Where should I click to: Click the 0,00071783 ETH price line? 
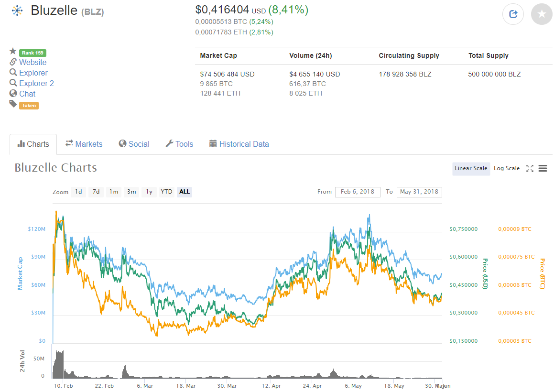234,32
